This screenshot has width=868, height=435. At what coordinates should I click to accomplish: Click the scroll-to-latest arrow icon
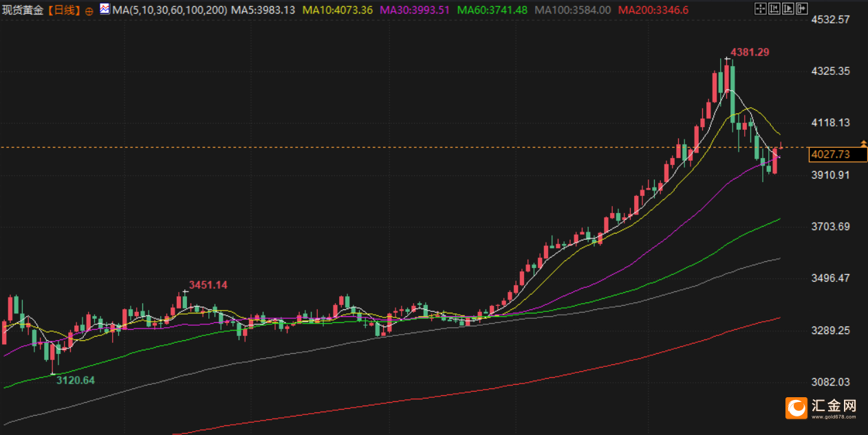point(801,9)
